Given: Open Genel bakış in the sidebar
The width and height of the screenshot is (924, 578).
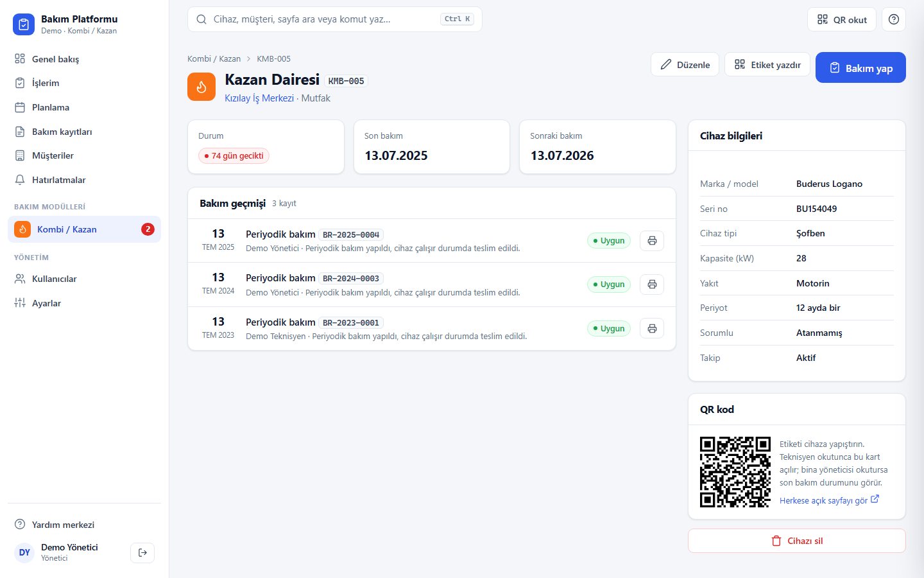Looking at the screenshot, I should tap(84, 59).
